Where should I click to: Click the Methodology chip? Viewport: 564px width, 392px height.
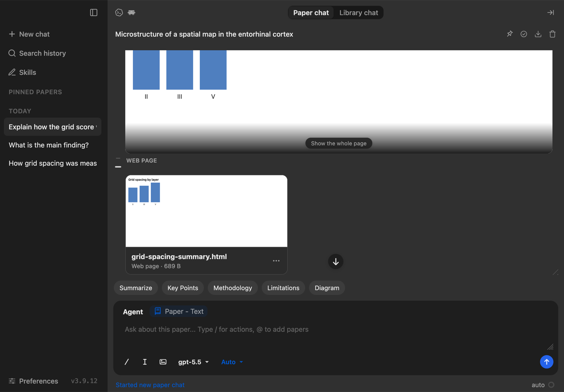pos(233,288)
